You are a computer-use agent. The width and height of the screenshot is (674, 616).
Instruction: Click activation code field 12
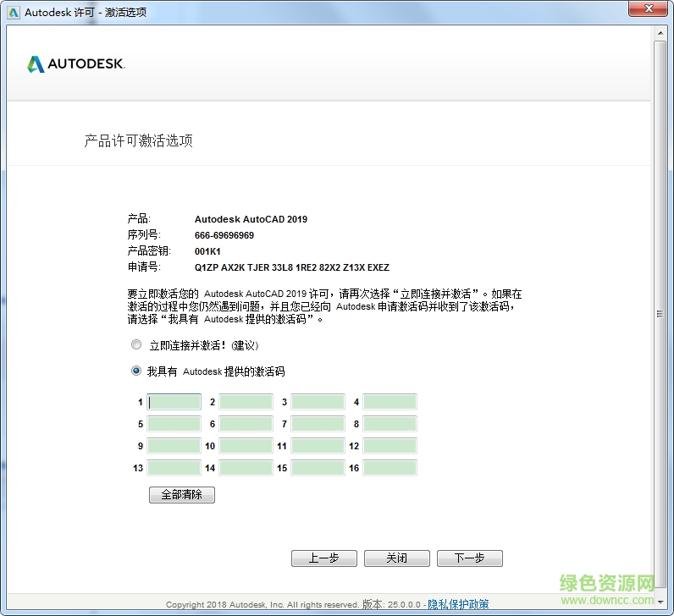389,446
